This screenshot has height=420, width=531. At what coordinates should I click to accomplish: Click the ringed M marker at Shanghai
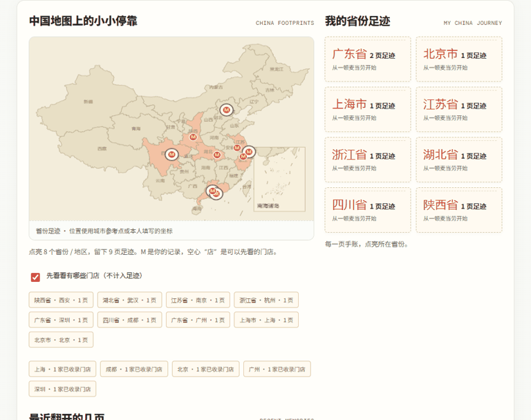(x=249, y=152)
